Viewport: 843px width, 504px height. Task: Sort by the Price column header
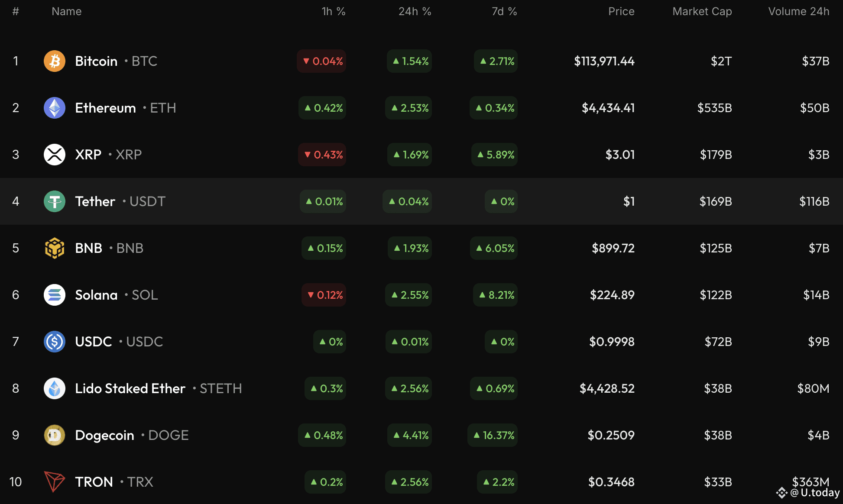pyautogui.click(x=621, y=12)
